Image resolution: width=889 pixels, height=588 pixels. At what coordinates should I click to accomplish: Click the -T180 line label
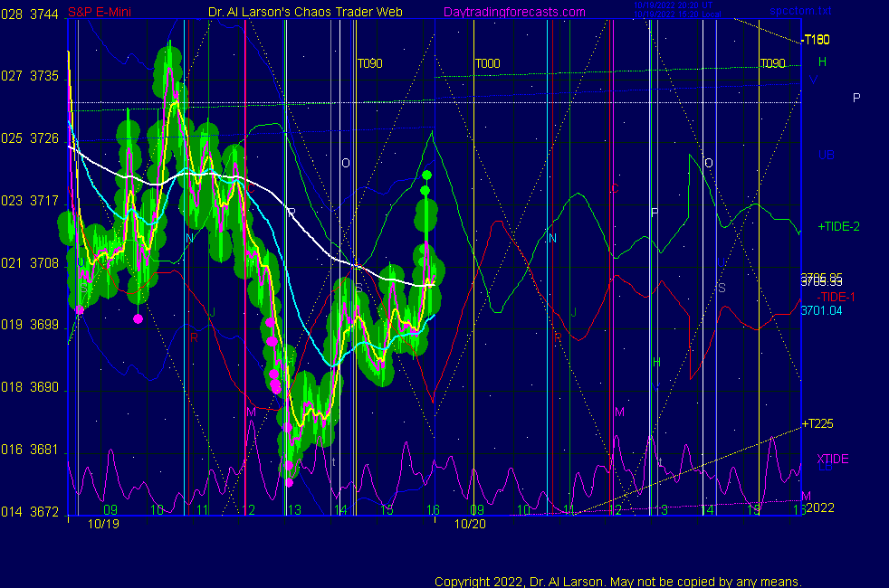(x=815, y=40)
